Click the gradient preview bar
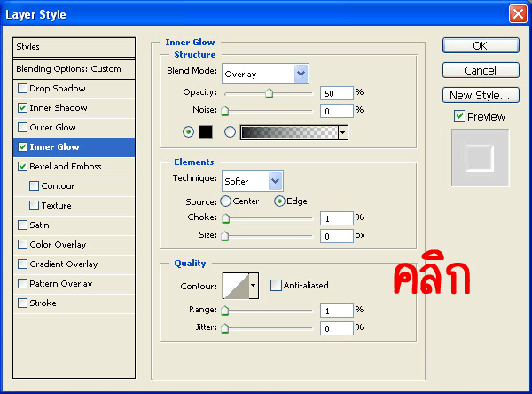Image resolution: width=532 pixels, height=394 pixels. pos(288,132)
